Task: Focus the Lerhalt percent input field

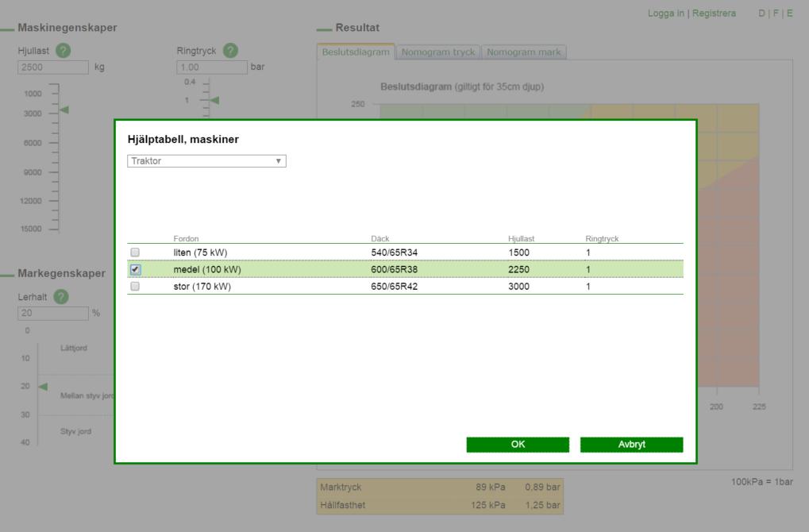Action: pos(53,313)
